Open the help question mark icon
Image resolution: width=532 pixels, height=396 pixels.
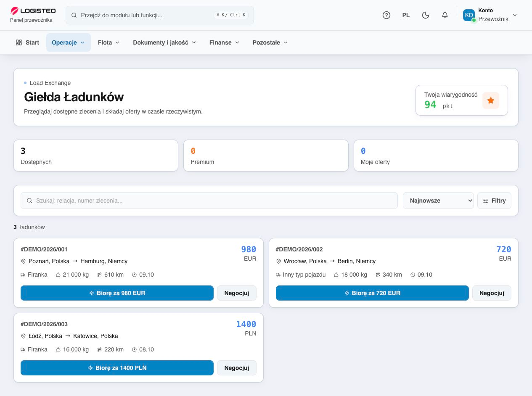point(386,15)
